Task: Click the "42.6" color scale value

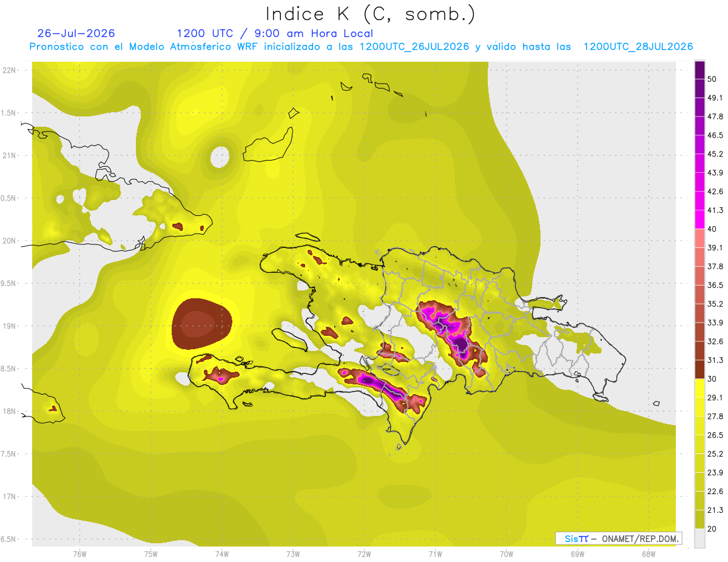Action: point(716,192)
